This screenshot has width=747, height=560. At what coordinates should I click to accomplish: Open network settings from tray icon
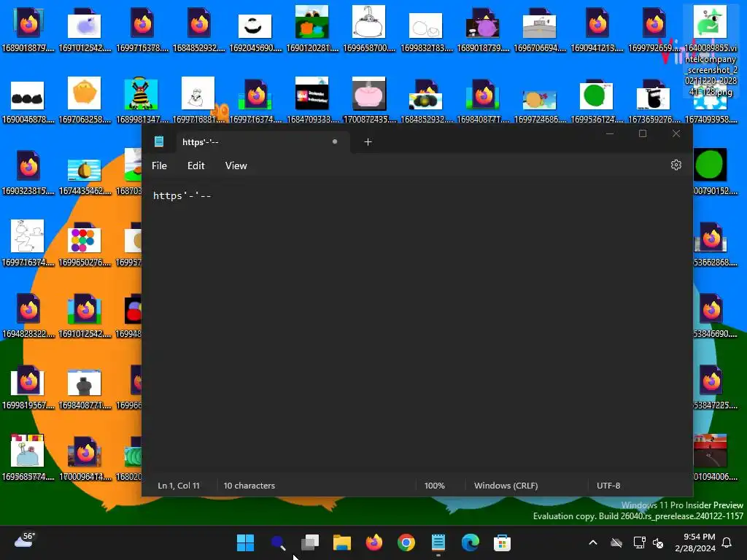[x=639, y=542]
